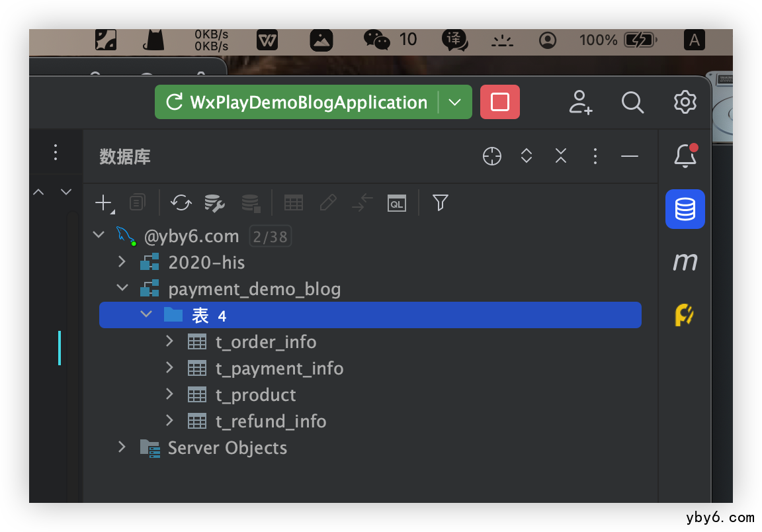Screen dimensions: 762x532
Task: Jump to related object arrows icon
Action: click(x=362, y=202)
